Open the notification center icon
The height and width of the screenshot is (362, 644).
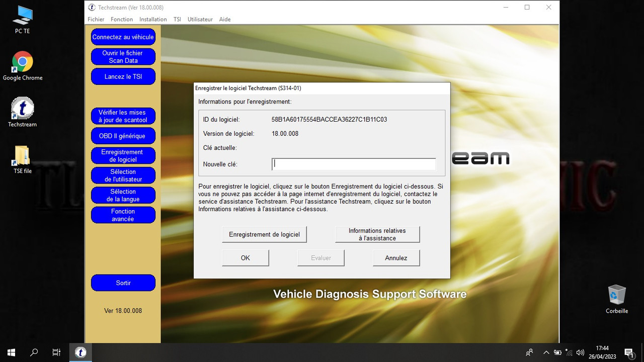(629, 352)
